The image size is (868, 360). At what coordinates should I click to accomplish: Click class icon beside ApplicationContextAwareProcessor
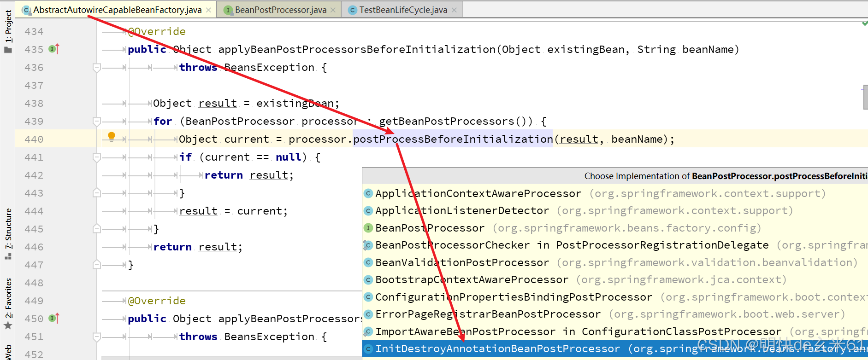368,193
